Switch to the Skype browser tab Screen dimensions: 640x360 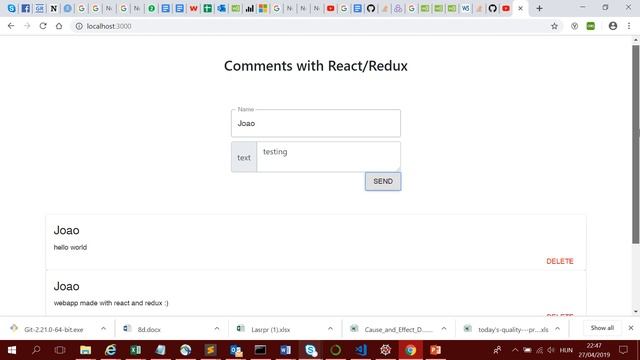tap(11, 8)
